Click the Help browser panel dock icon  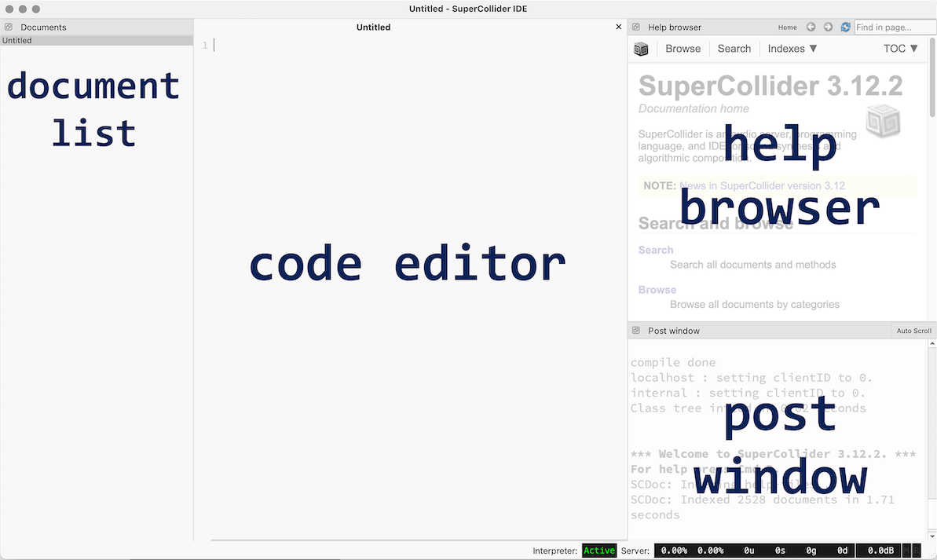(636, 27)
